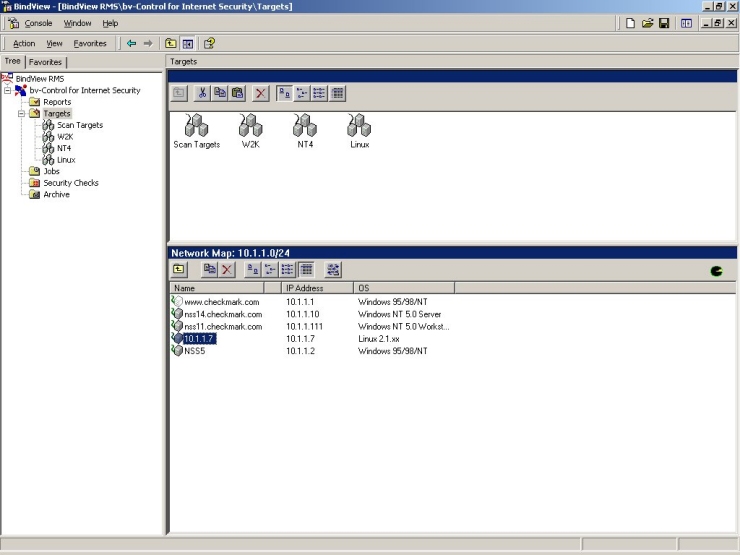Viewport: 740px width, 555px height.
Task: Open the Help menu
Action: pyautogui.click(x=110, y=23)
